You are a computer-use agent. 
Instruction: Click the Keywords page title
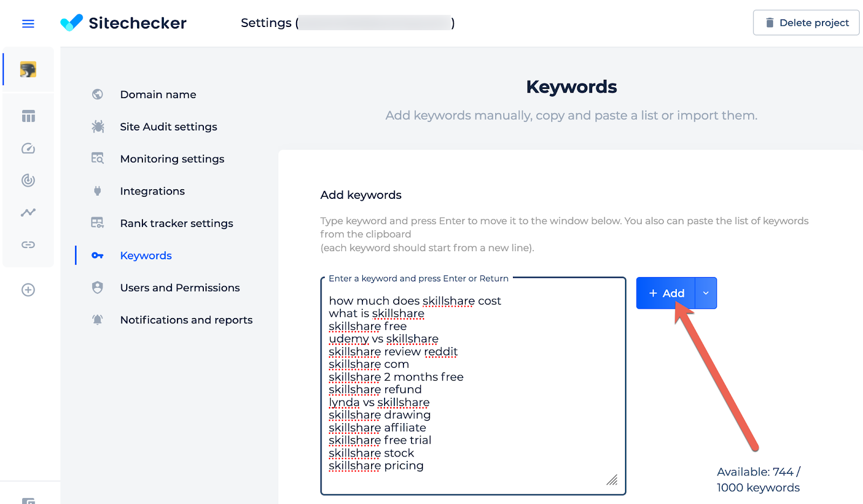pyautogui.click(x=571, y=87)
